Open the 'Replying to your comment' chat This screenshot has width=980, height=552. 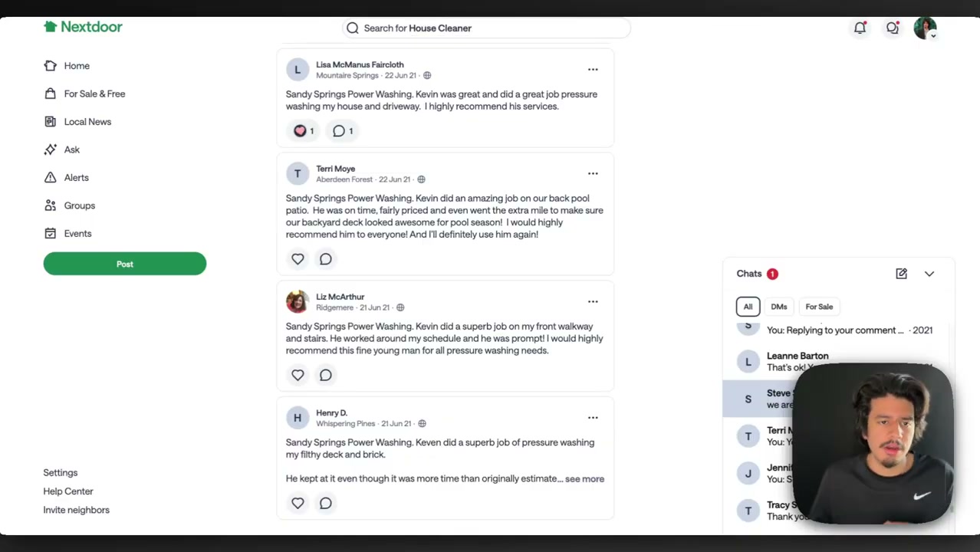[836, 330]
